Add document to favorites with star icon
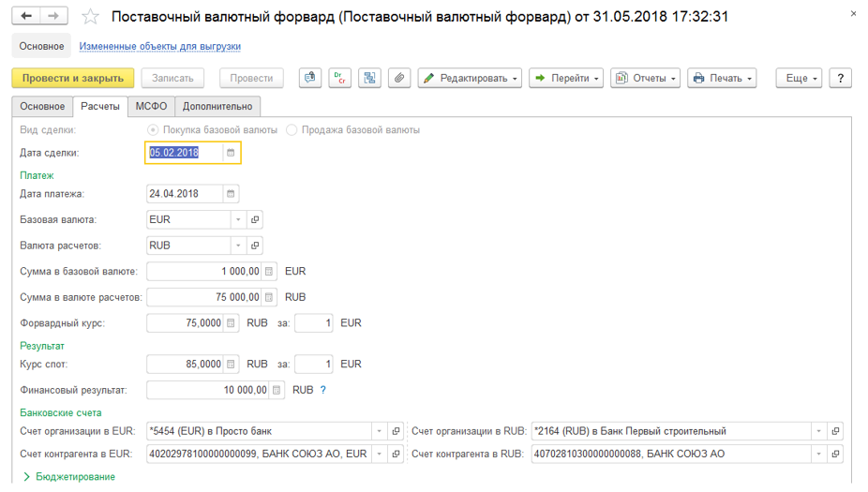The image size is (868, 492). [x=90, y=17]
